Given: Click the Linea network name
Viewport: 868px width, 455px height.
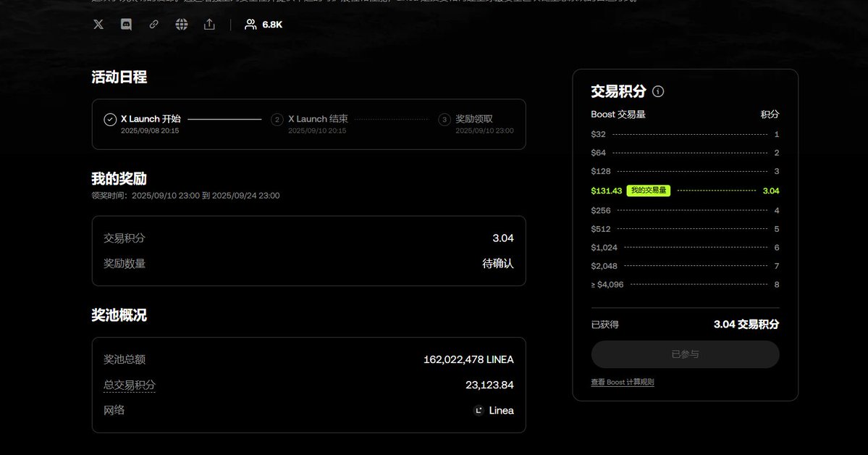Looking at the screenshot, I should [502, 411].
